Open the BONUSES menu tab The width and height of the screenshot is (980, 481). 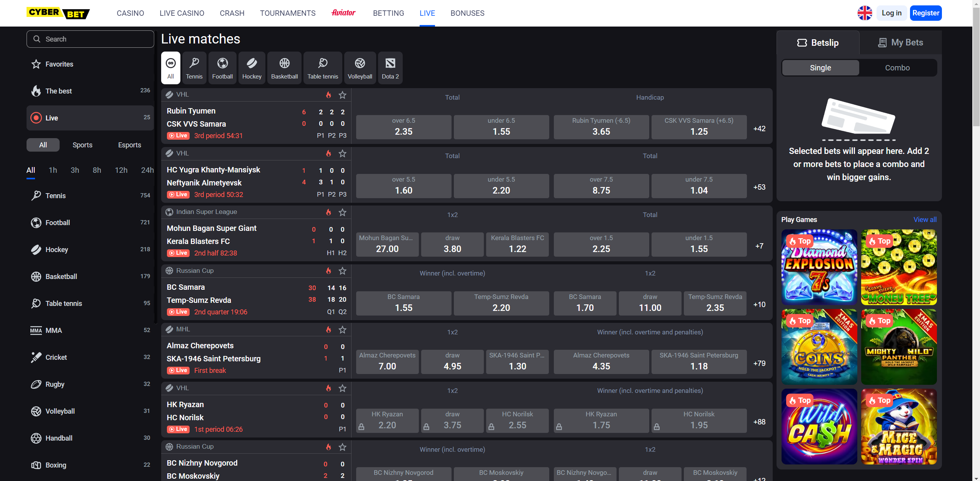coord(468,13)
